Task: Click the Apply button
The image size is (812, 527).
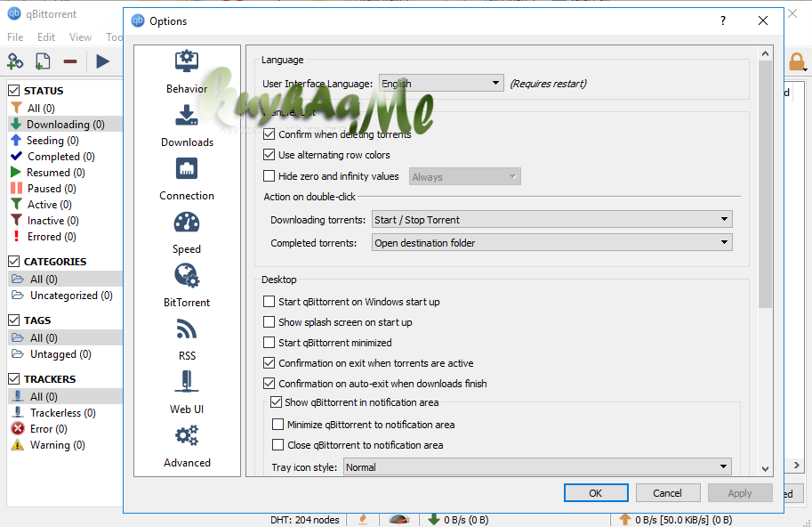Action: coord(739,493)
